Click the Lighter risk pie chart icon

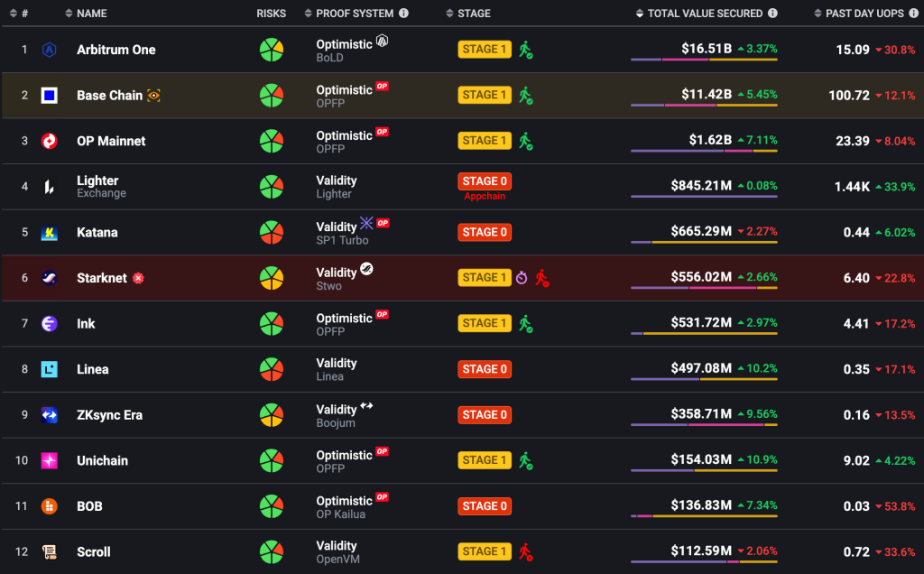(x=272, y=187)
